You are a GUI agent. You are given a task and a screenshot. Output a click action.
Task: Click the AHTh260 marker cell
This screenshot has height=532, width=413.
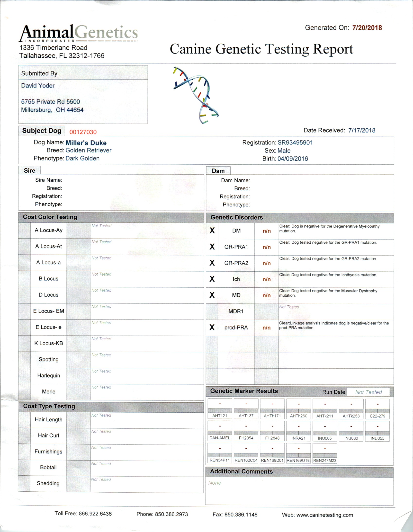pos(299,408)
